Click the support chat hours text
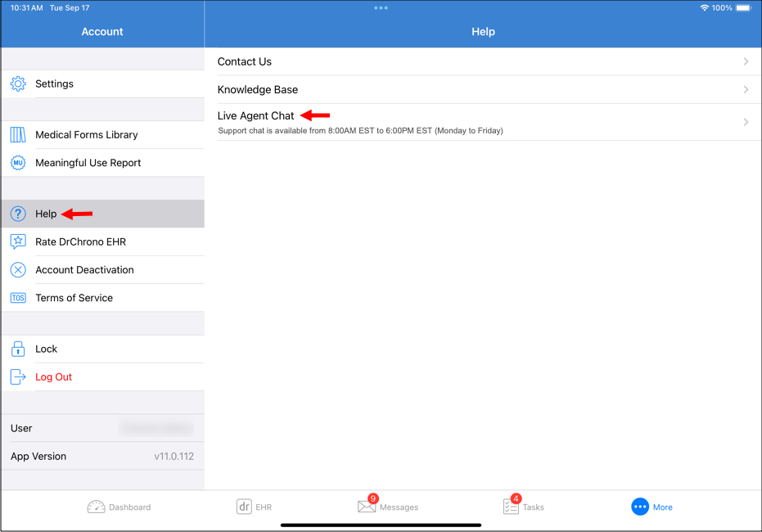 [x=360, y=131]
